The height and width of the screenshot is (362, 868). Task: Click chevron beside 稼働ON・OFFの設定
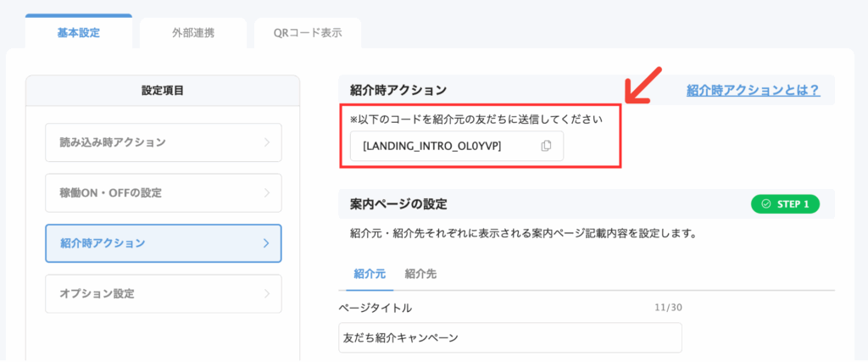coord(266,193)
